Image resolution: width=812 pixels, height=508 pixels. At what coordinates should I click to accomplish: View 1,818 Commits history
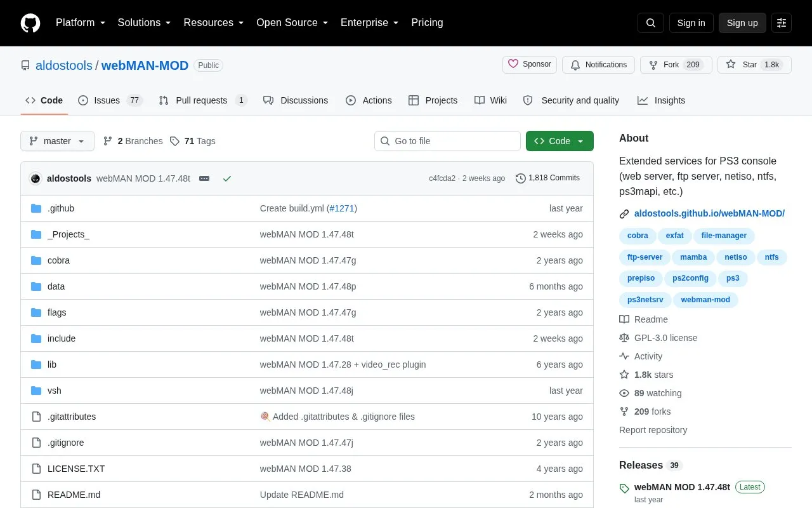(x=548, y=178)
